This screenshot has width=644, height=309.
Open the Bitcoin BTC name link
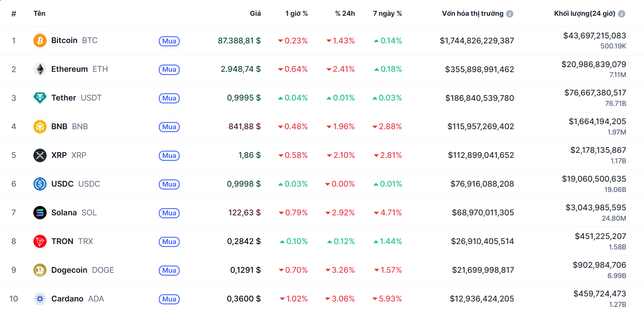click(x=74, y=40)
